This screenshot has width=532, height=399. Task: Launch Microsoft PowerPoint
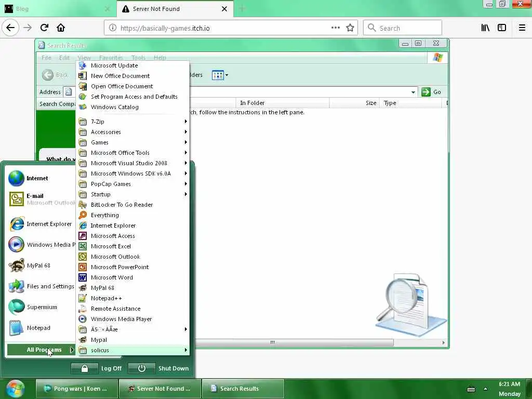coord(132,267)
